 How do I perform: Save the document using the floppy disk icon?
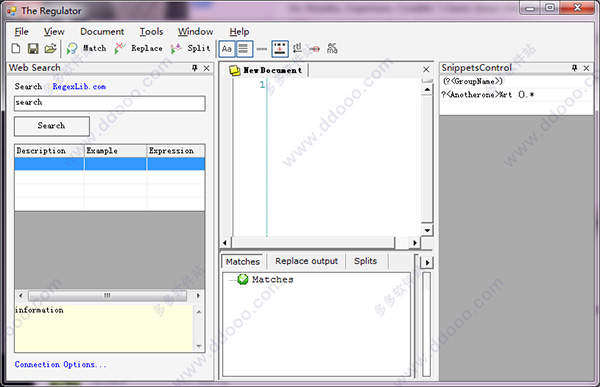click(33, 49)
